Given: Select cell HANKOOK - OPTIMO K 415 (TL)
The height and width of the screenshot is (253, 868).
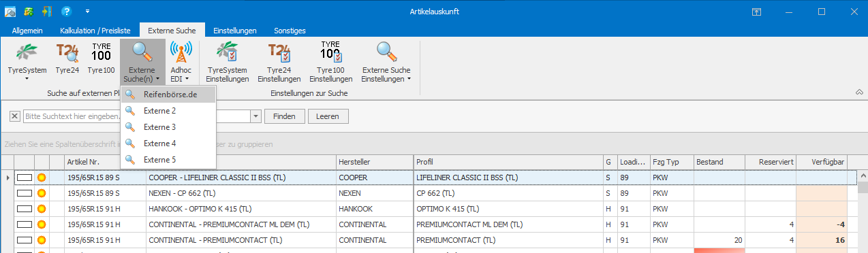Looking at the screenshot, I should [241, 209].
